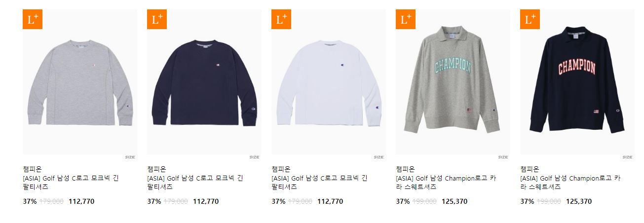Click 125,370 price of gray Champion sweatshirt

(455, 201)
